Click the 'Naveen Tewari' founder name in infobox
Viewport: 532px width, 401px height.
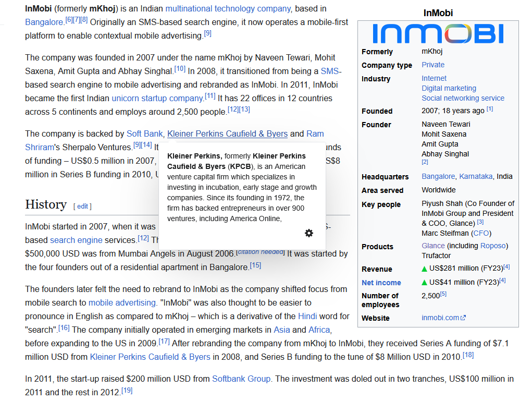[x=446, y=124]
